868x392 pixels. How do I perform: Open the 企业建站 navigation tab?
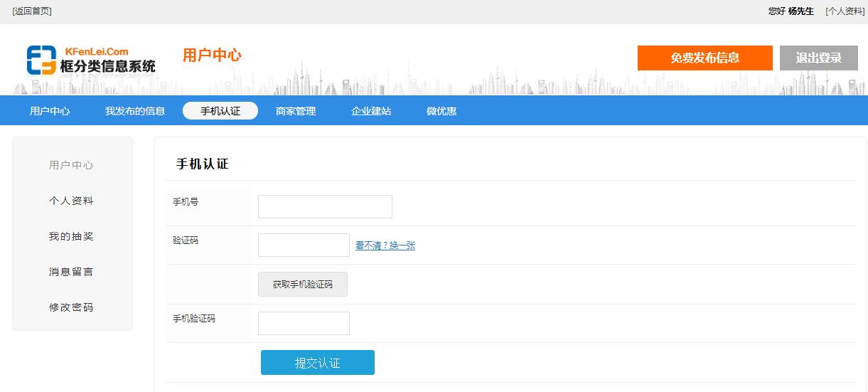point(371,111)
